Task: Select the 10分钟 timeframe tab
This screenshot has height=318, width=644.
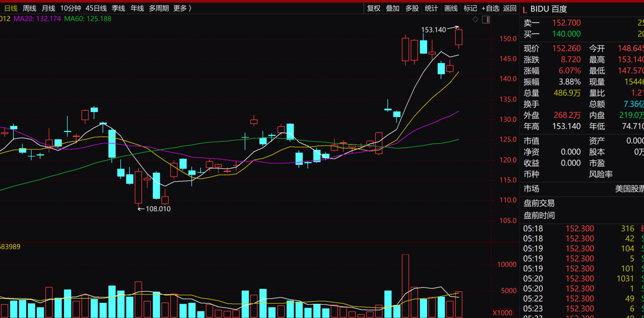Action: tap(71, 8)
